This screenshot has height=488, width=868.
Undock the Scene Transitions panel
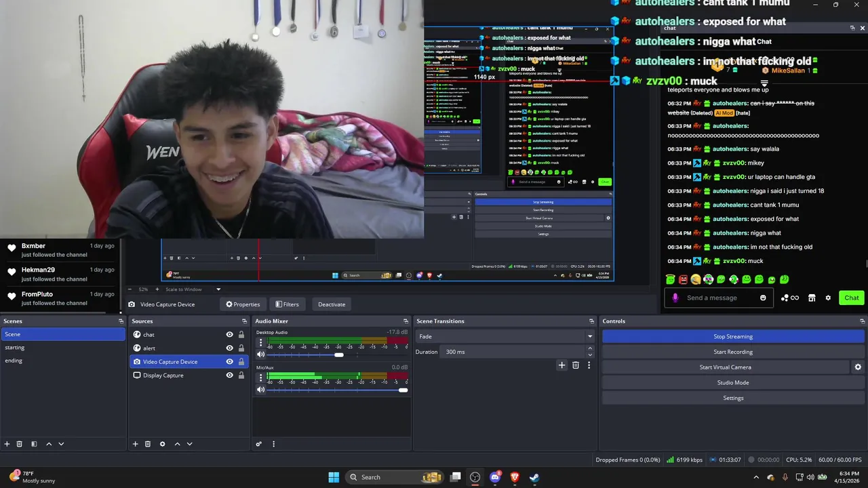(x=591, y=321)
